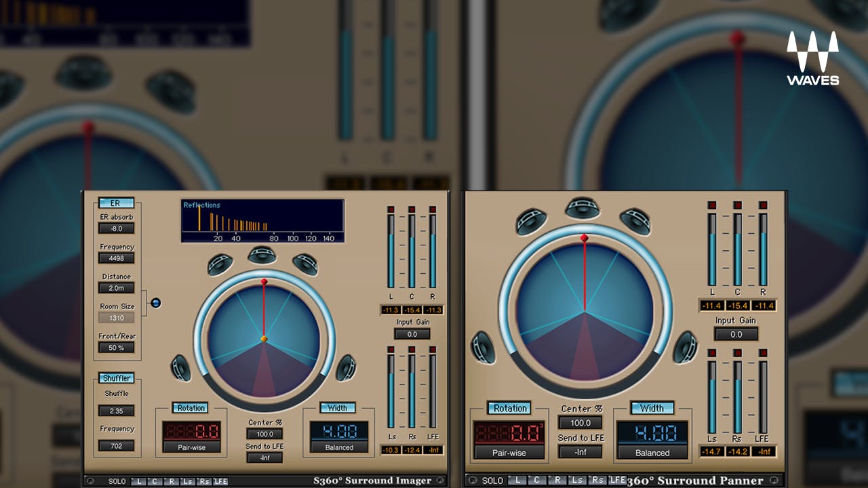
Task: Click the orange center dot in Imager circle
Action: click(x=264, y=338)
